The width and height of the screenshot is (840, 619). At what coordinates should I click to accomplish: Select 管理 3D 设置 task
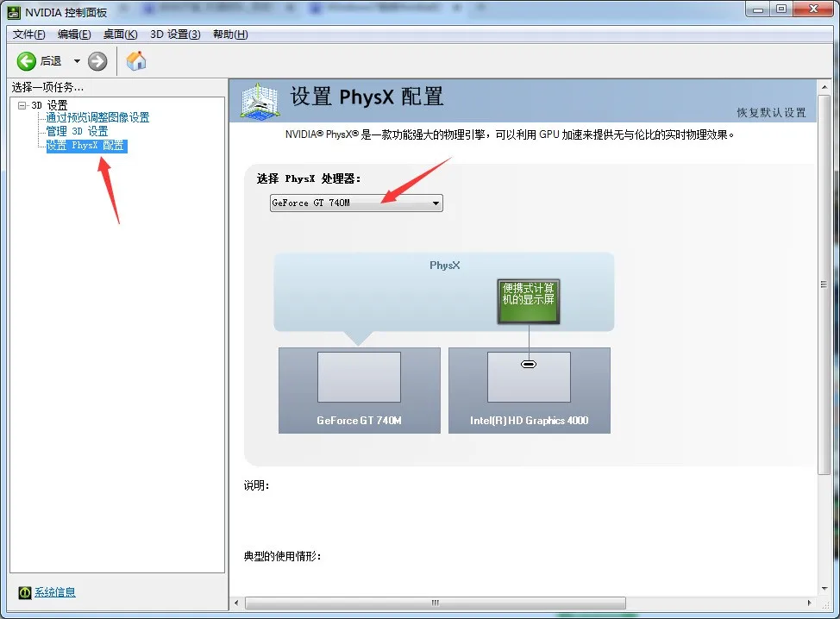point(79,131)
